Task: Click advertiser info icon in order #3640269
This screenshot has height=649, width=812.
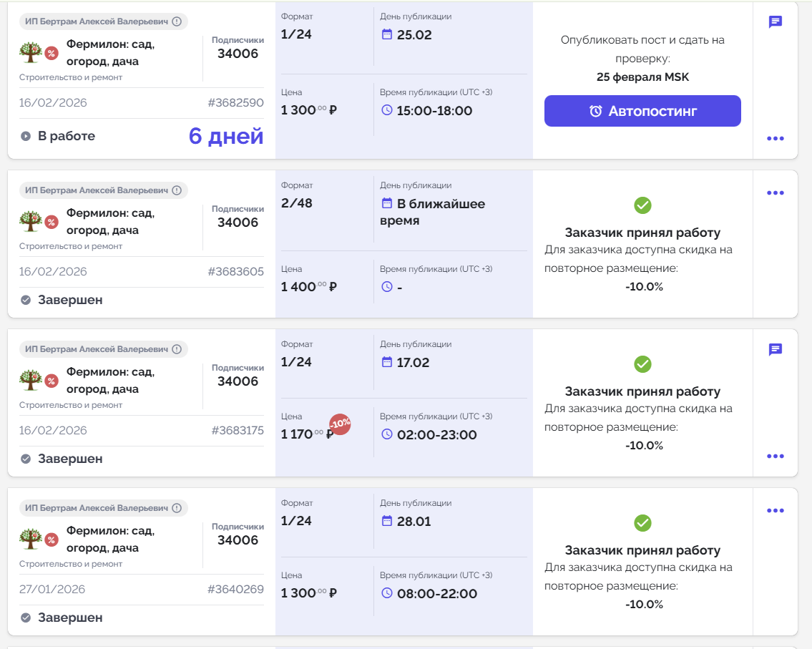Action: pos(177,508)
